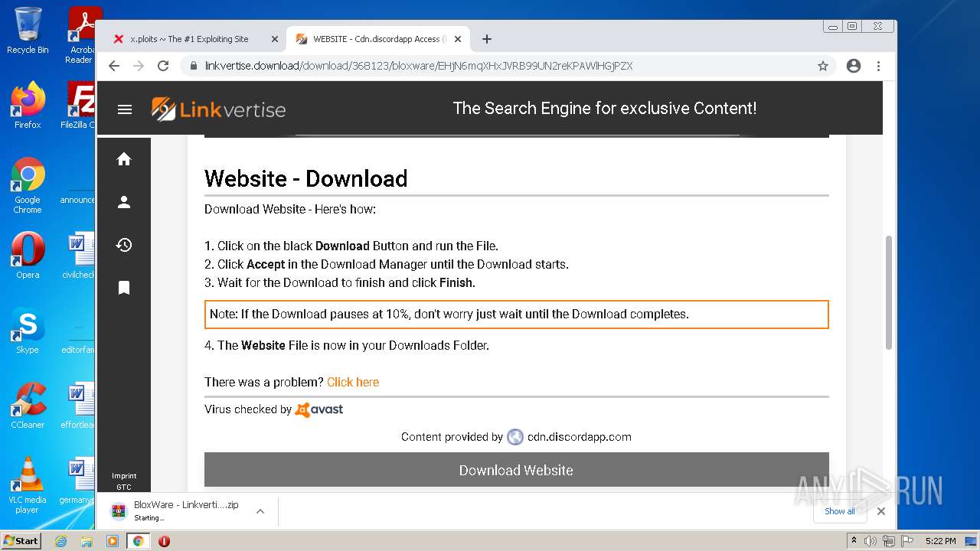Viewport: 980px width, 551px height.
Task: Open the user profile sidebar icon
Action: [x=123, y=202]
